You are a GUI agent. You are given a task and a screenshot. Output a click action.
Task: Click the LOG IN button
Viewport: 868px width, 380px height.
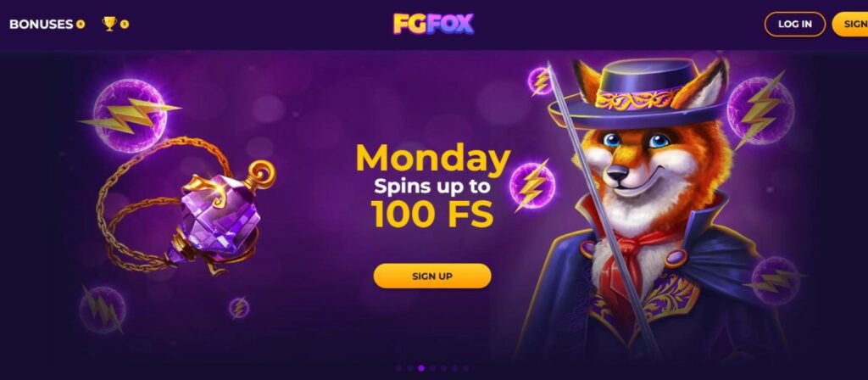795,25
